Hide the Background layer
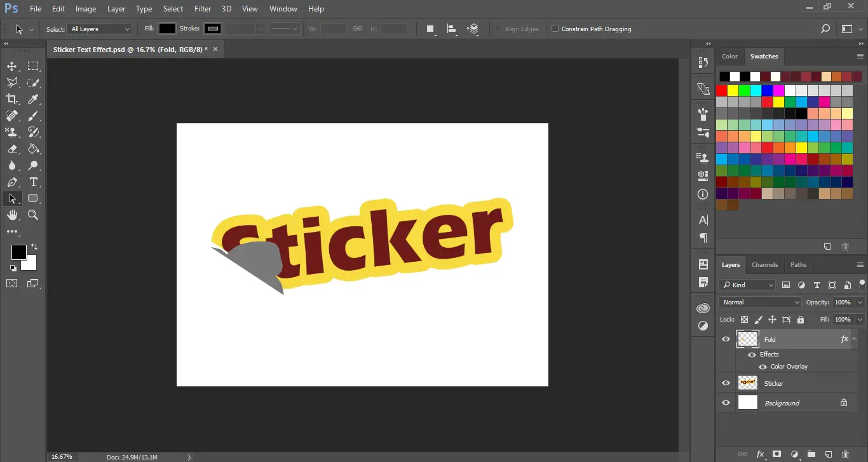This screenshot has height=462, width=868. 725,402
